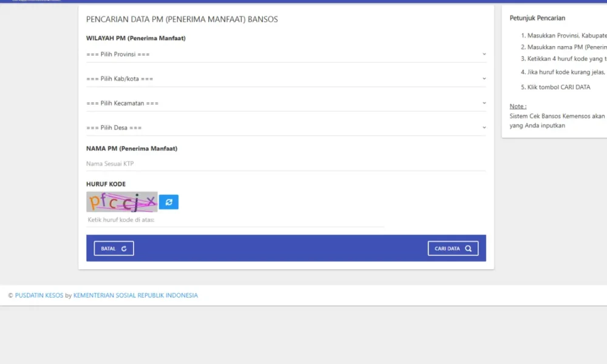
Task: Click the NAMA PM section label
Action: (x=132, y=148)
